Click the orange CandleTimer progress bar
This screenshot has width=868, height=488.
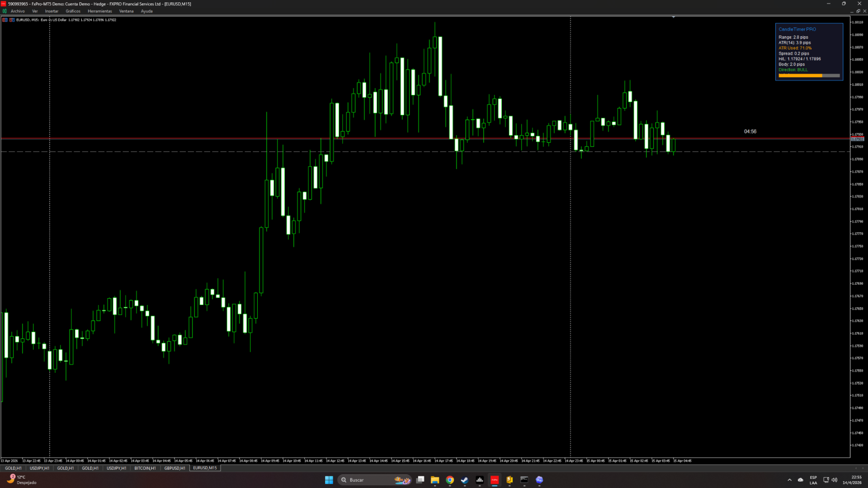[800, 76]
